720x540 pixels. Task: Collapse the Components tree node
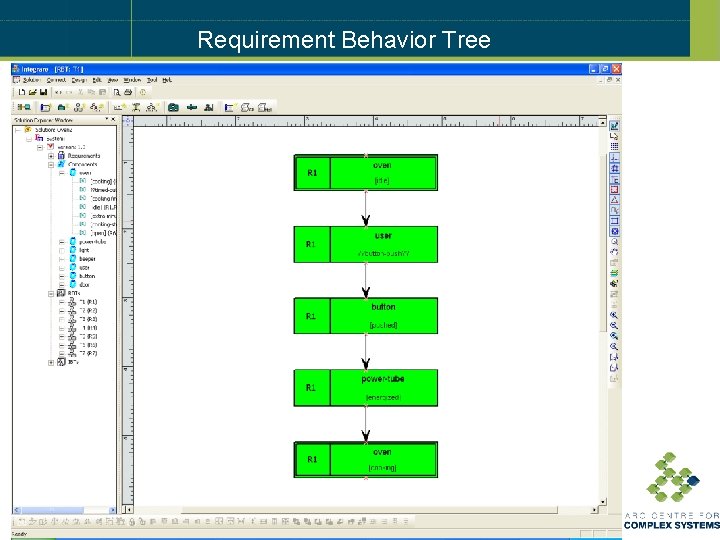[x=51, y=164]
